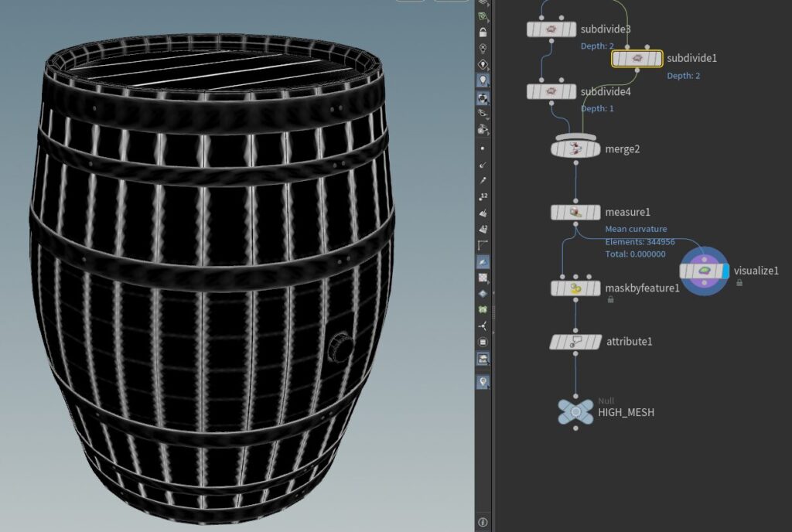This screenshot has height=532, width=792.
Task: Click the single point display icon
Action: click(x=483, y=148)
